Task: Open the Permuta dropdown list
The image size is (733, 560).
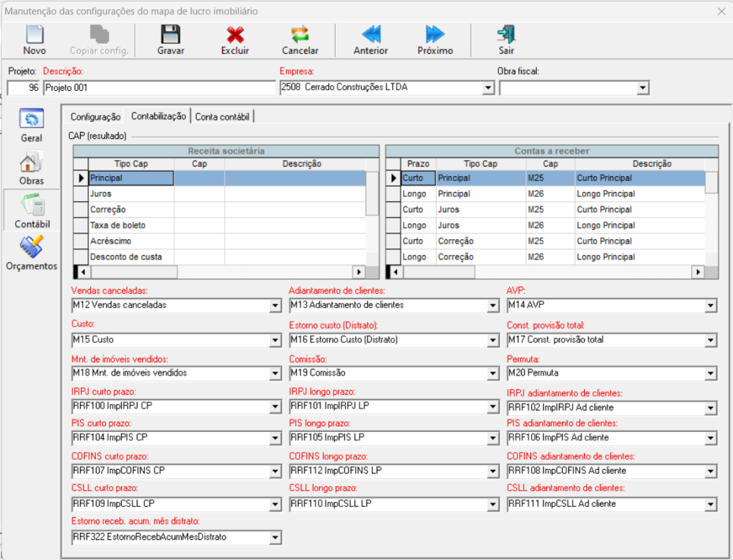Action: [710, 374]
